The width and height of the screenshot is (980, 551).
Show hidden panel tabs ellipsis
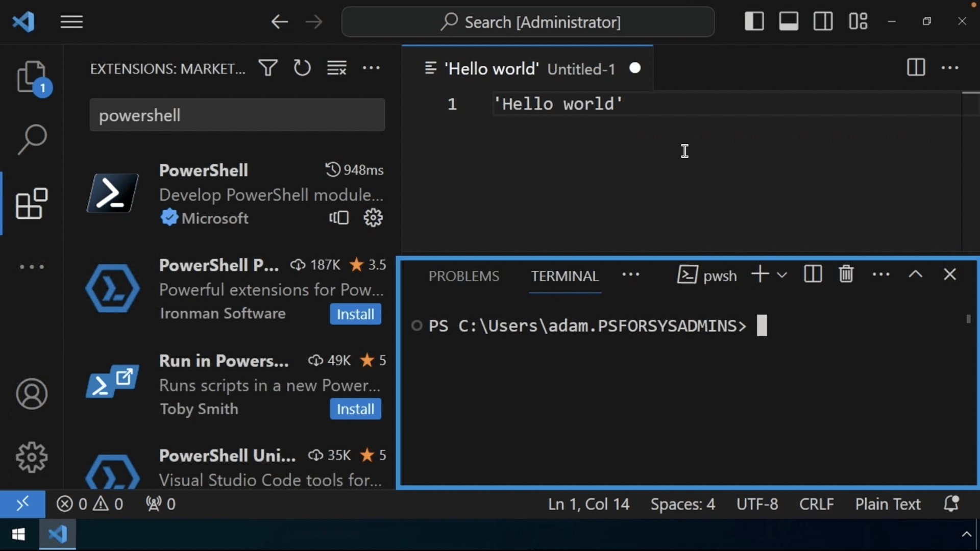631,274
